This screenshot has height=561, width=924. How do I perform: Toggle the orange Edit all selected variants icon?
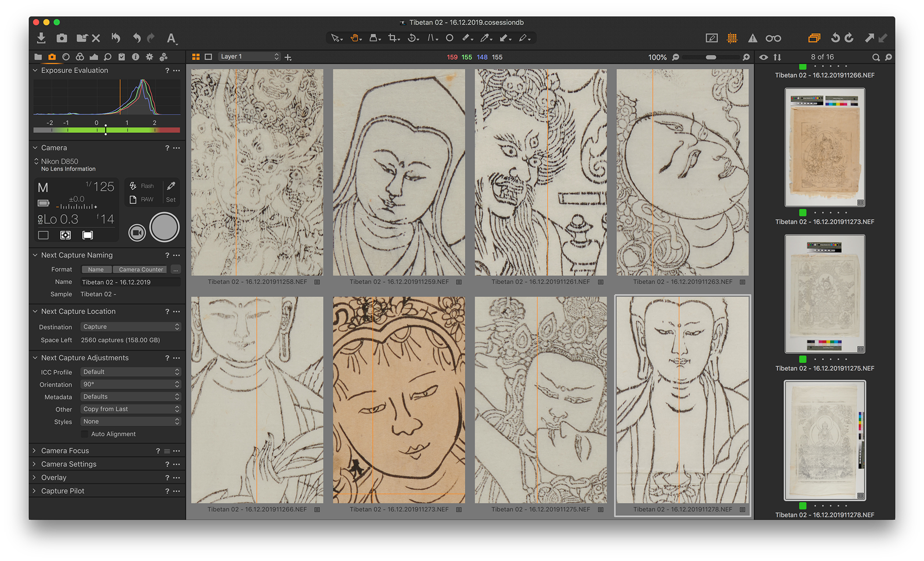pyautogui.click(x=814, y=38)
